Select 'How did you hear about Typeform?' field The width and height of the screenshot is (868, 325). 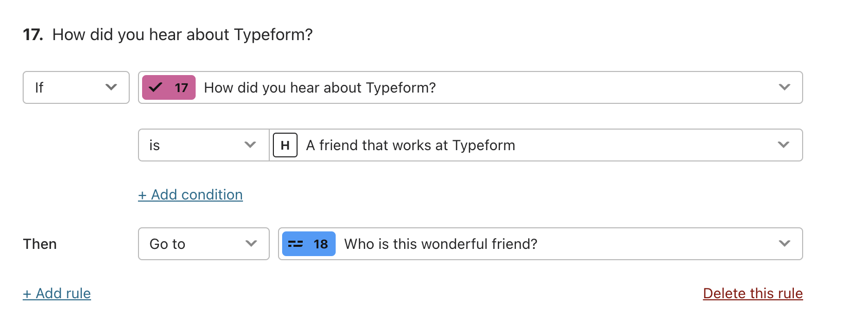[471, 87]
